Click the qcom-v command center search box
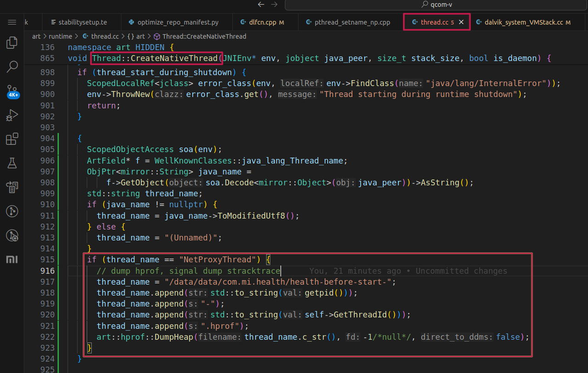 (x=436, y=5)
